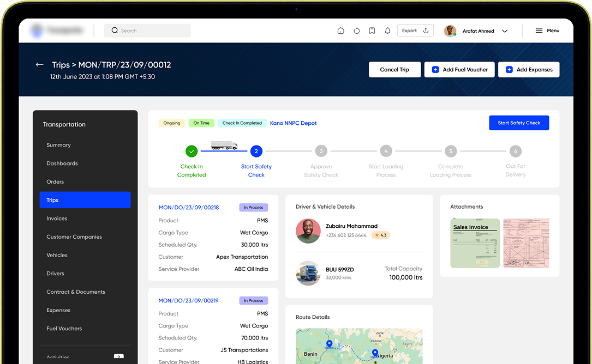Select step 3 Approve Safety Check marker

tap(321, 151)
